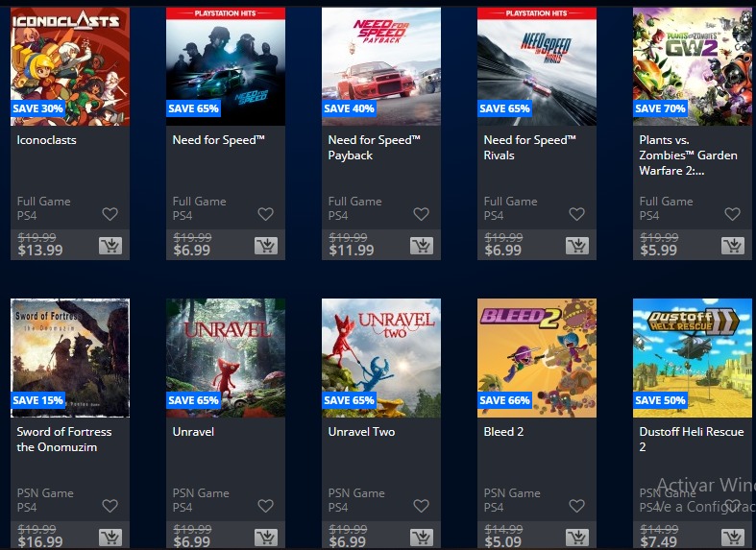Viewport: 756px width, 550px height.
Task: Toggle wishlist heart for Need for Speed
Action: coord(266,214)
